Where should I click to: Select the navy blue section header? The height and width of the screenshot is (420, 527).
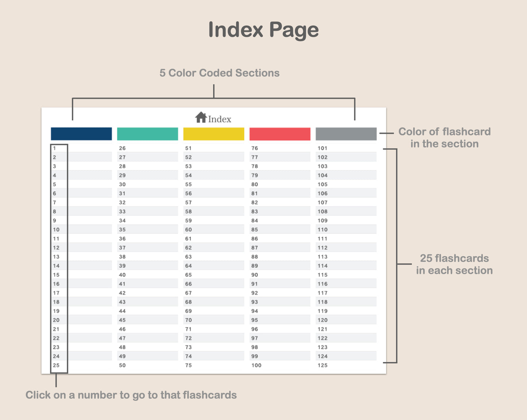point(81,134)
